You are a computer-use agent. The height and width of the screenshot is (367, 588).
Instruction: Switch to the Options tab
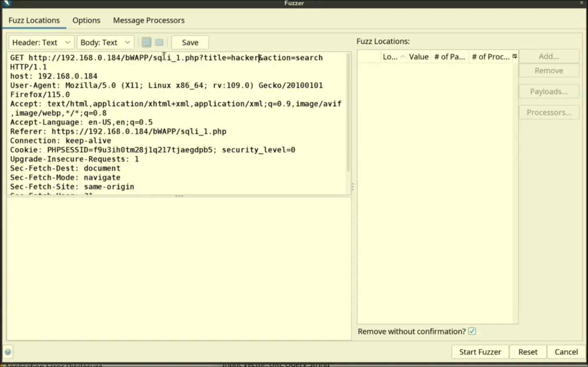[x=86, y=20]
